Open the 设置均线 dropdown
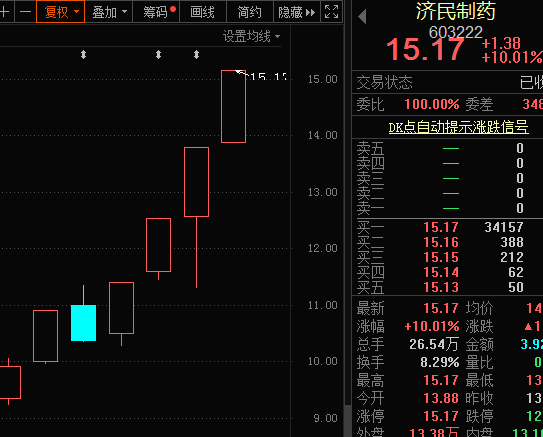 (x=251, y=36)
